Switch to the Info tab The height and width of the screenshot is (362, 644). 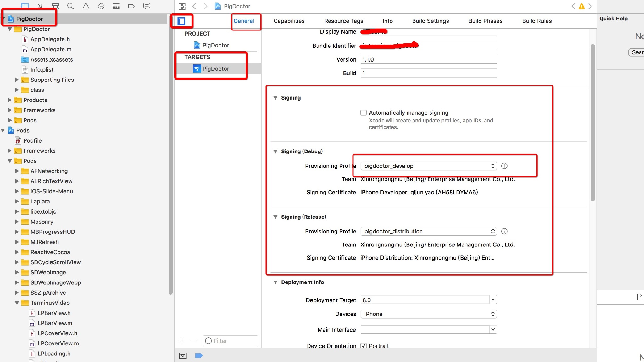388,21
